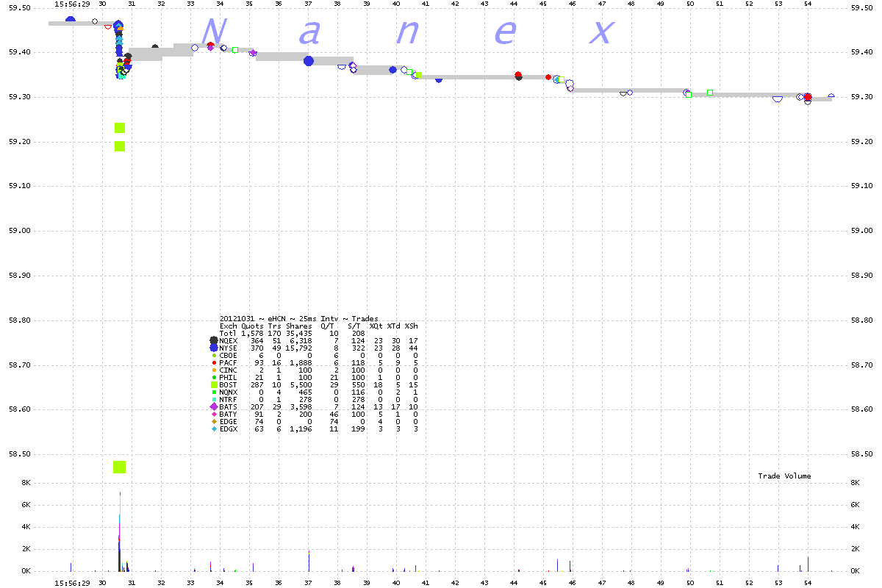Click the 'CINC' exchange label
882x588 pixels.
229,370
